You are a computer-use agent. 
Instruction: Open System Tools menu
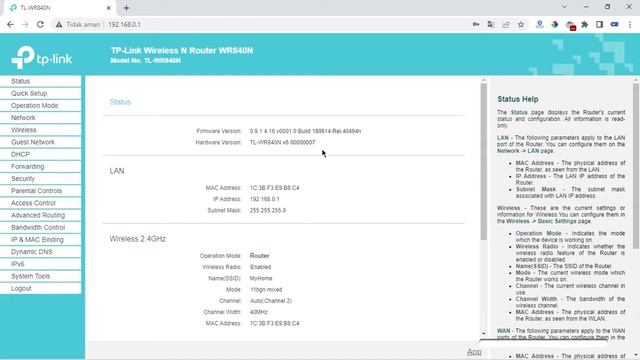point(40,276)
